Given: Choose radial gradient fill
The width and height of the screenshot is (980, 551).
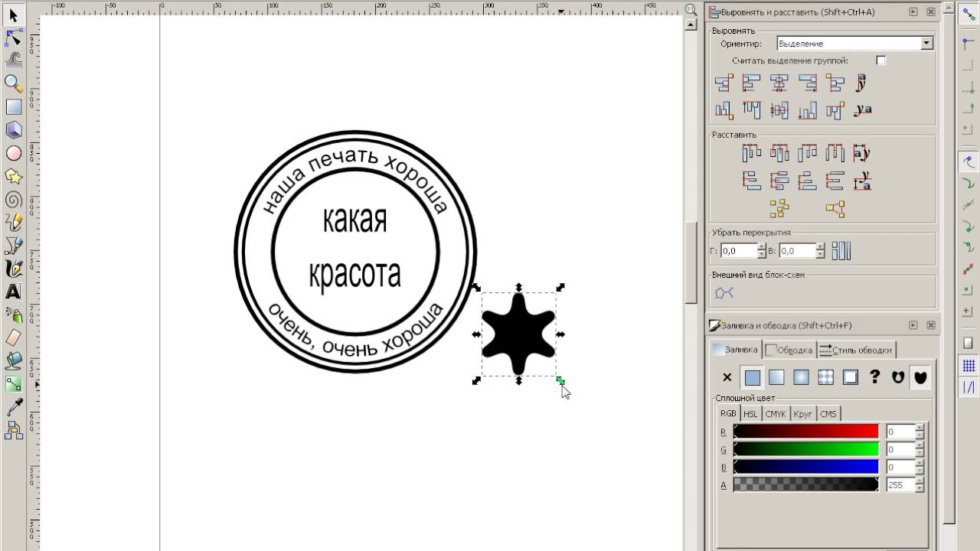Looking at the screenshot, I should click(801, 377).
